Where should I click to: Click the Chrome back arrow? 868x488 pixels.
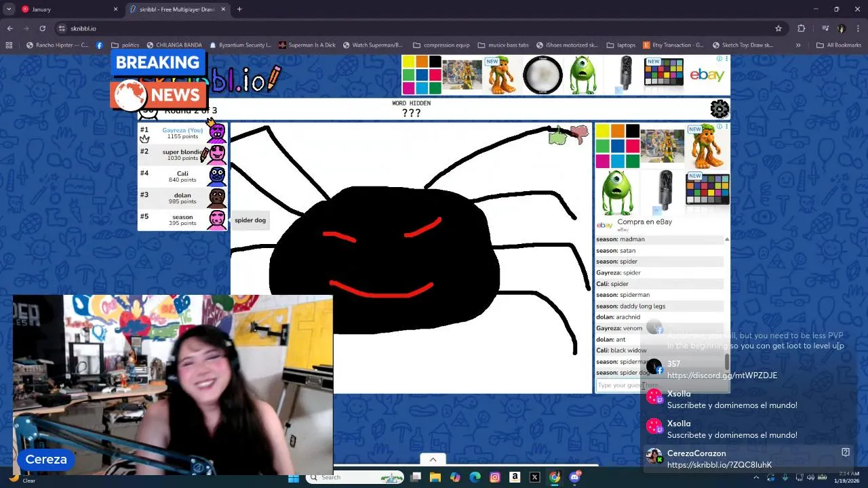(9, 28)
